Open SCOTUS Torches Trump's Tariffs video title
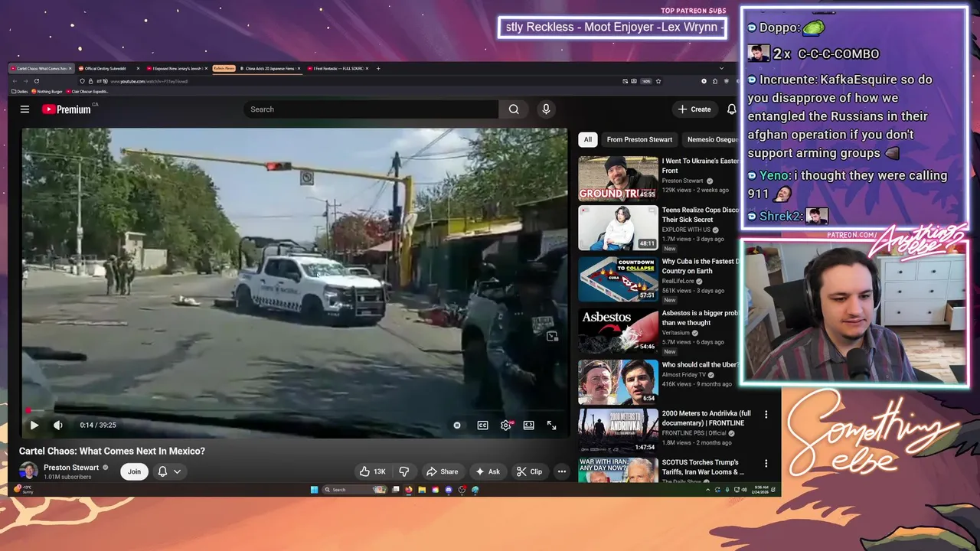This screenshot has width=980, height=551. click(704, 467)
